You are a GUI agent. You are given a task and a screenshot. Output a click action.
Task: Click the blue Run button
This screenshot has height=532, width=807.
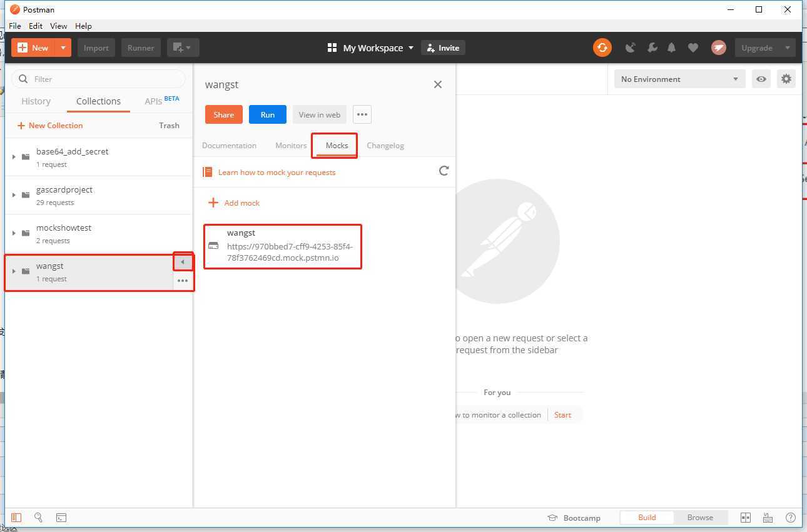coord(268,114)
